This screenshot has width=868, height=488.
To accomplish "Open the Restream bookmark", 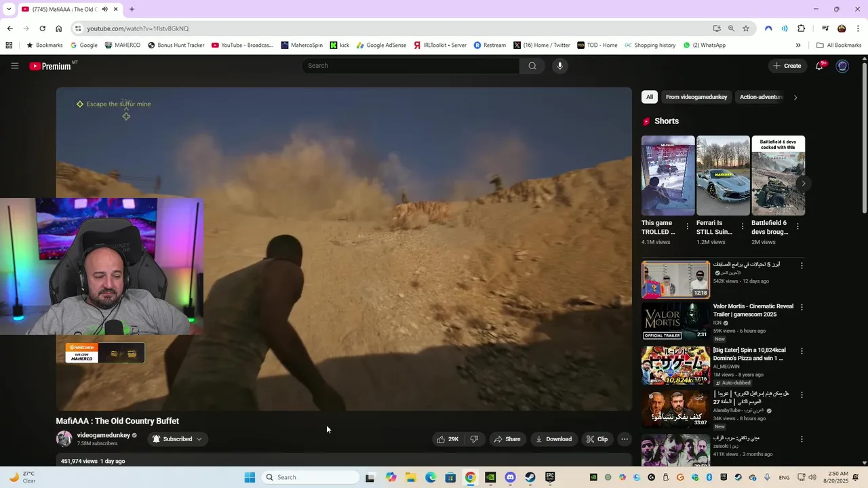I will 490,45.
